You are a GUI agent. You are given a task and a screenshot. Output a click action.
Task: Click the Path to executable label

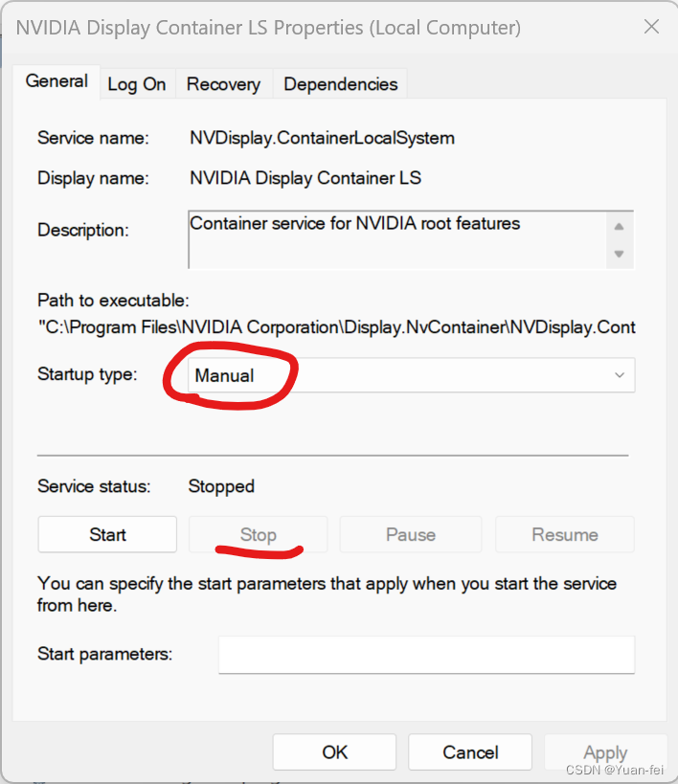pyautogui.click(x=114, y=301)
